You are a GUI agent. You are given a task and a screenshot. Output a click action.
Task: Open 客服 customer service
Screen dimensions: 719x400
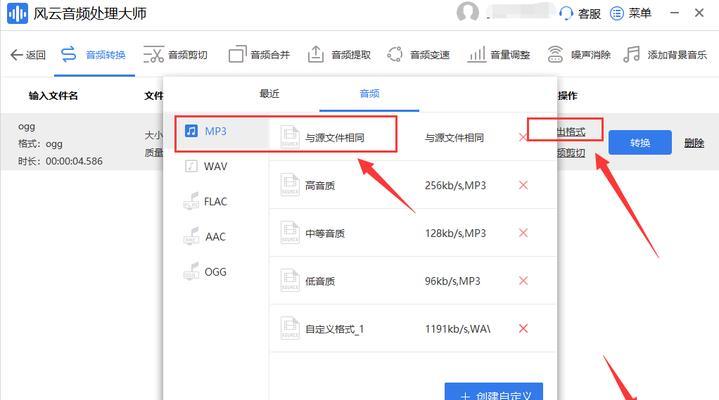pos(580,13)
